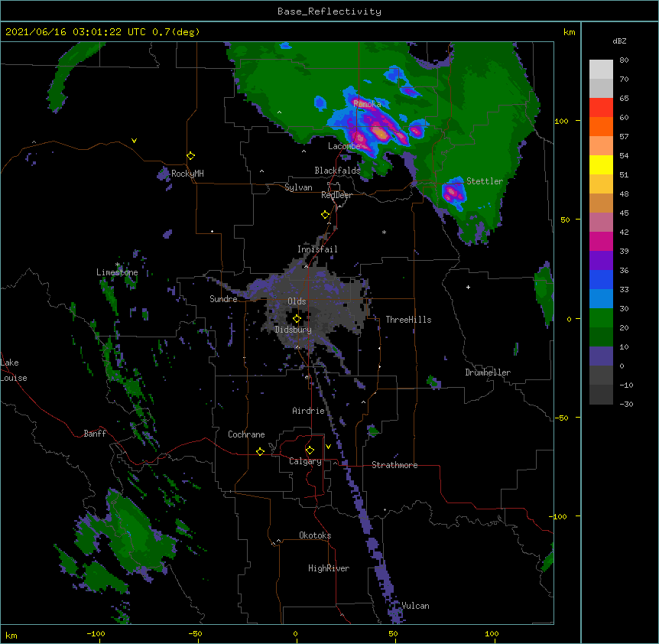Click the strongest orange storm core near Ponoka
The height and width of the screenshot is (644, 659).
point(381,133)
